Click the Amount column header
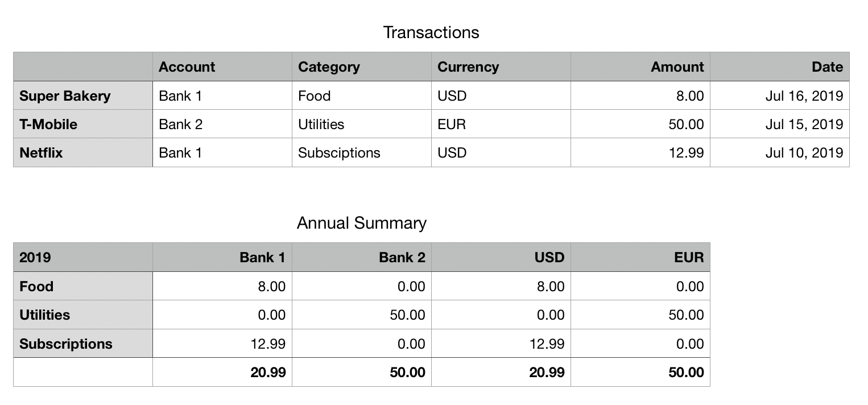This screenshot has height=405, width=868. [x=640, y=67]
